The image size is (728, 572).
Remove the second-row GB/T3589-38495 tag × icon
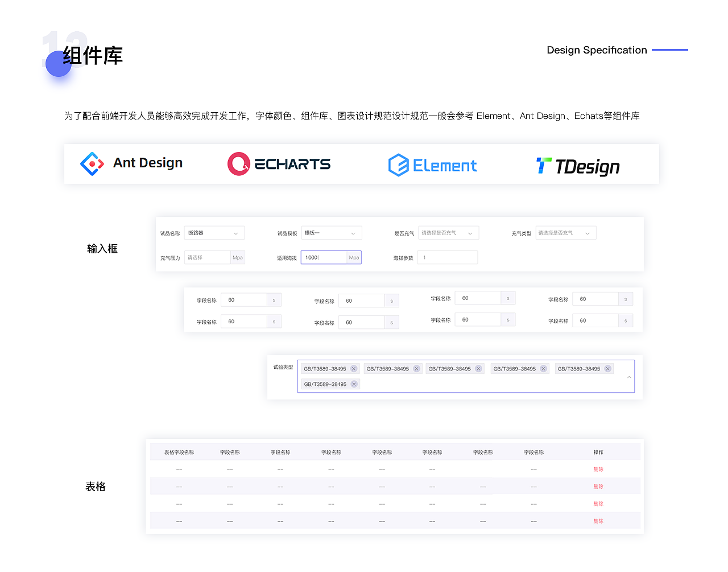(354, 384)
